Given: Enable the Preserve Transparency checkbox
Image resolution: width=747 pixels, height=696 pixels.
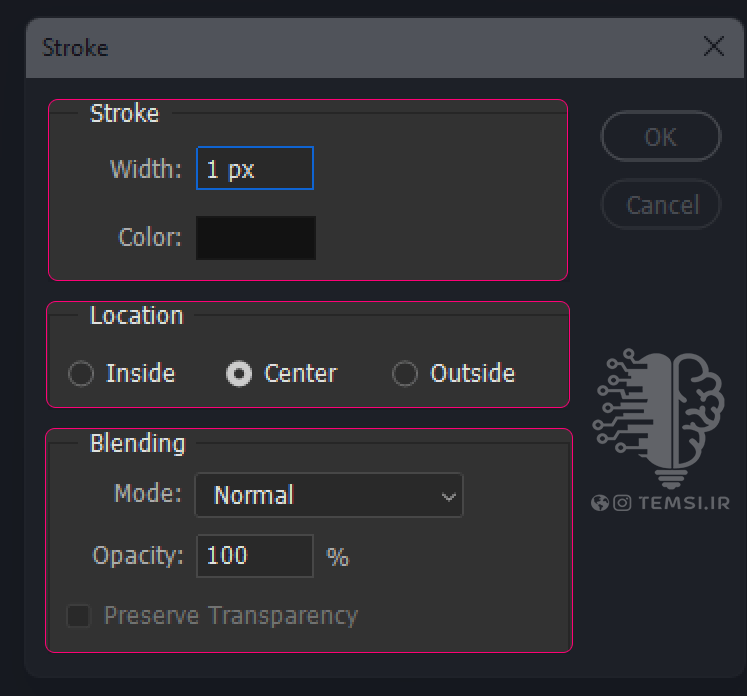Looking at the screenshot, I should tap(79, 615).
